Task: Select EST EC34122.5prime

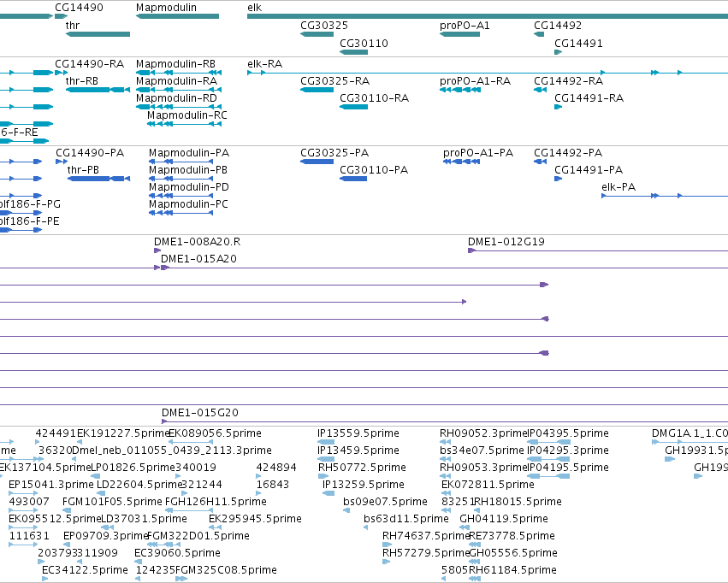Action: pos(85,570)
